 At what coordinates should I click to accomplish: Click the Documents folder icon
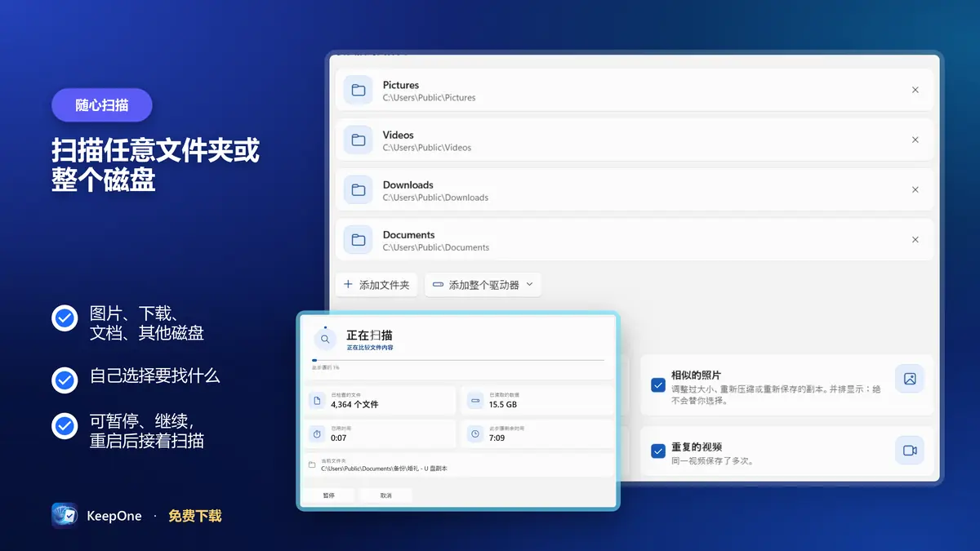tap(358, 240)
